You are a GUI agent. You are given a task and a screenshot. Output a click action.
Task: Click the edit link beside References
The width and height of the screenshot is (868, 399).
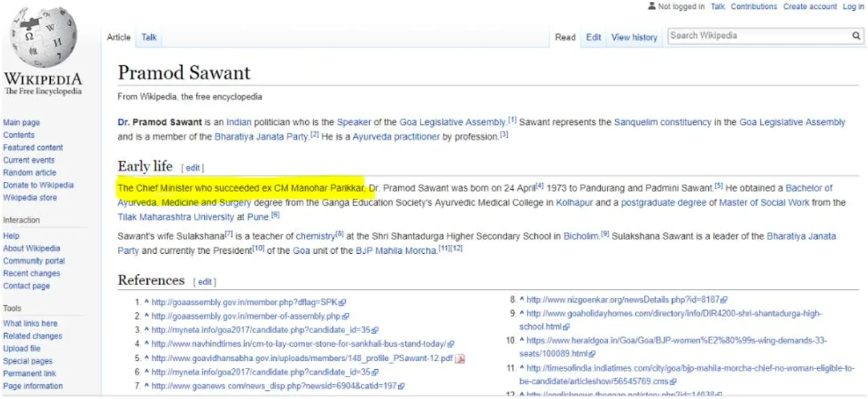(x=205, y=282)
